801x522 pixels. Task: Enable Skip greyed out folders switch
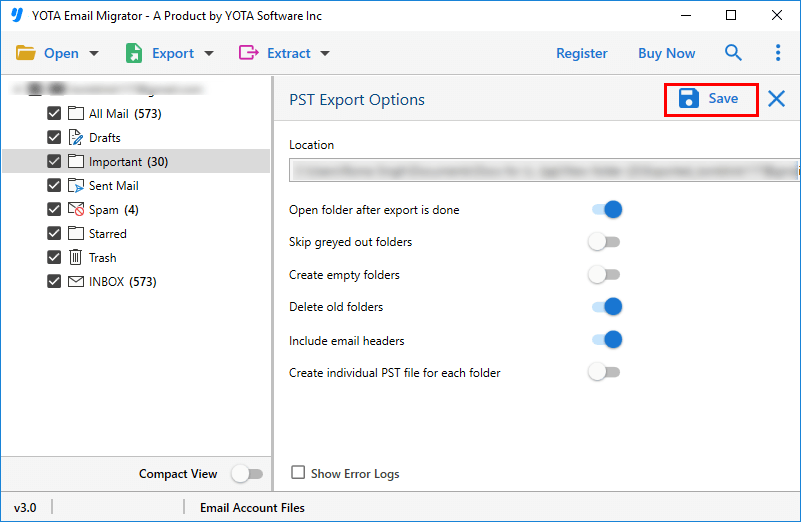pyautogui.click(x=604, y=242)
